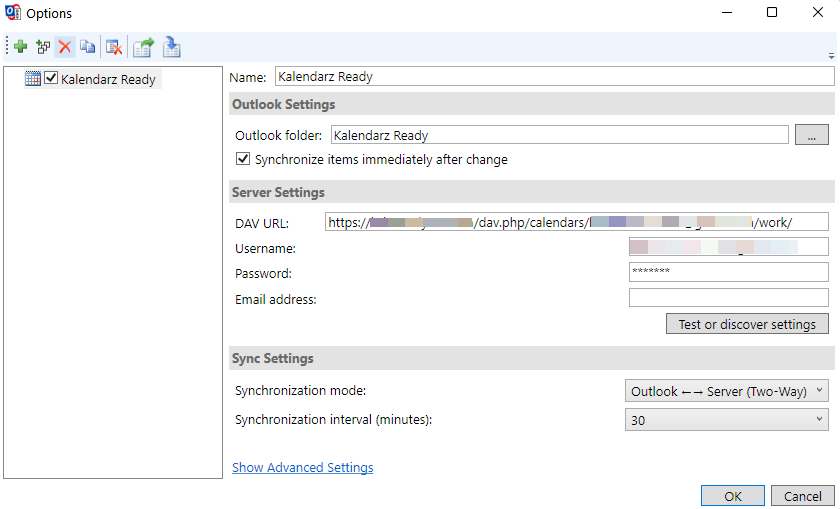Screen dimensions: 840x509
Task: Click Server Settings section header
Action: click(x=531, y=192)
